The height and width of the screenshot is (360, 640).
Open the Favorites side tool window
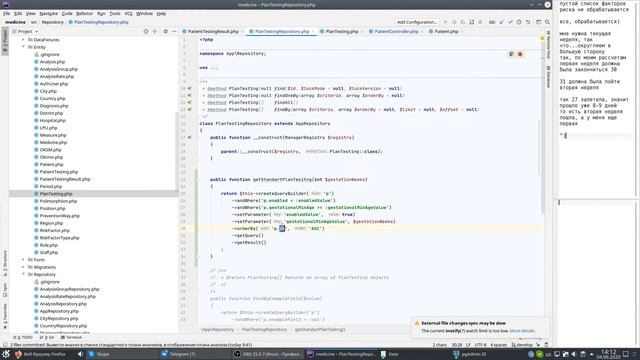point(5,316)
